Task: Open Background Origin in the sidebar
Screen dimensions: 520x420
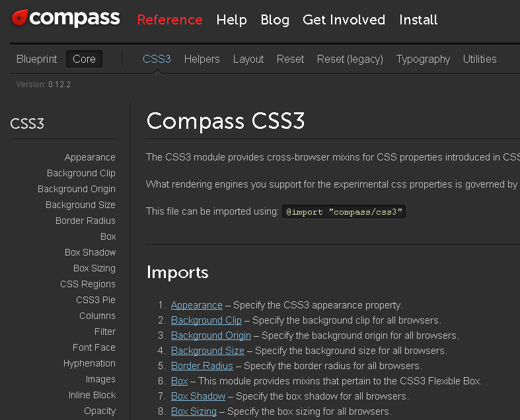Action: coord(77,190)
